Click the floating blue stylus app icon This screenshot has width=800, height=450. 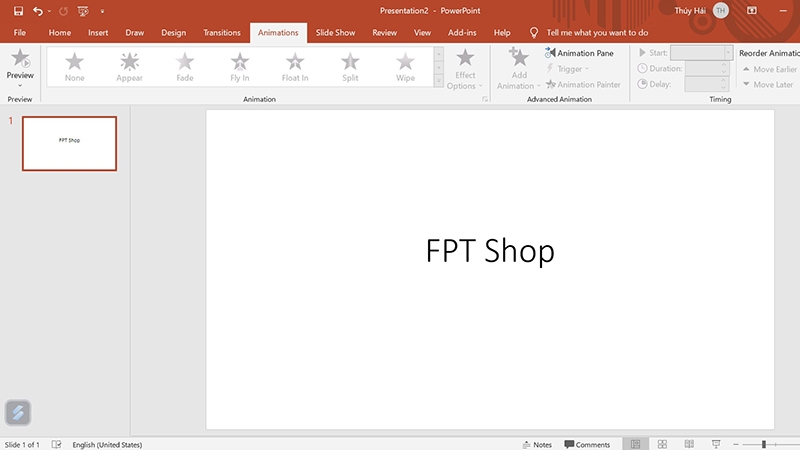(18, 412)
